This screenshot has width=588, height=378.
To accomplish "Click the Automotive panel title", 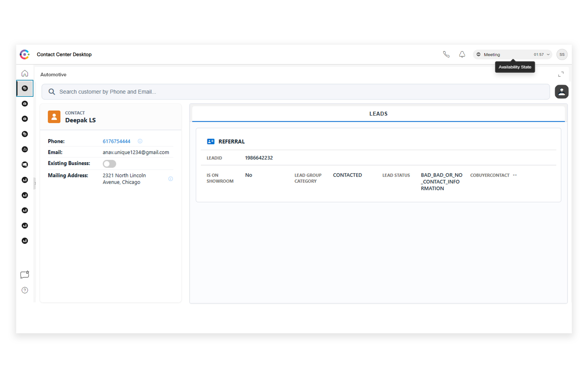I will (x=53, y=75).
